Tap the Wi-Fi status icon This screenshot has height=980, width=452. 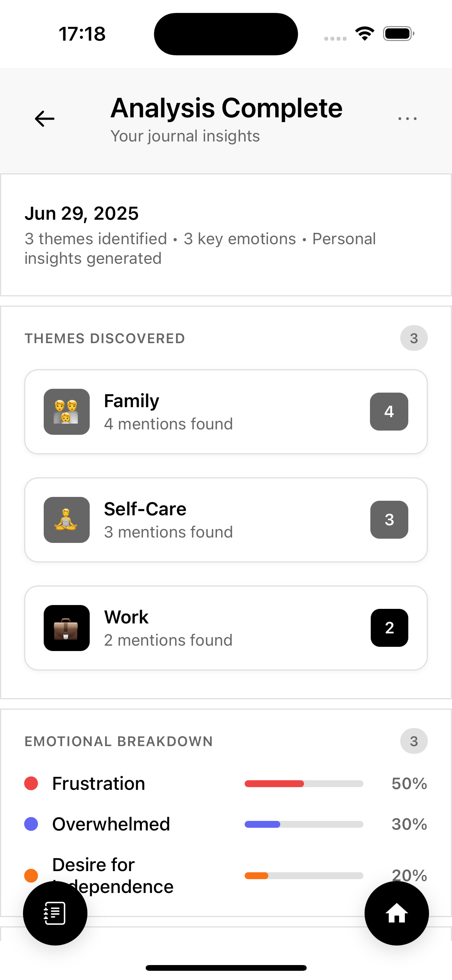point(365,34)
